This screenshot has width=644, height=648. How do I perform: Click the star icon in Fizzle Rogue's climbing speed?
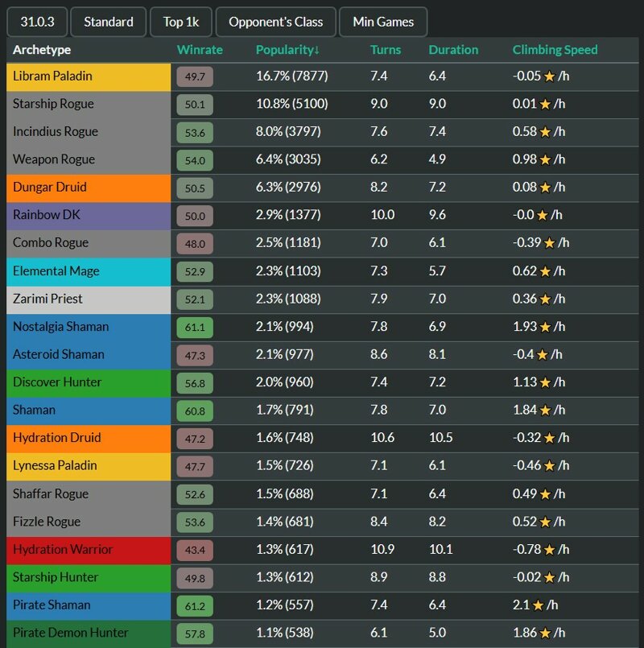(545, 522)
